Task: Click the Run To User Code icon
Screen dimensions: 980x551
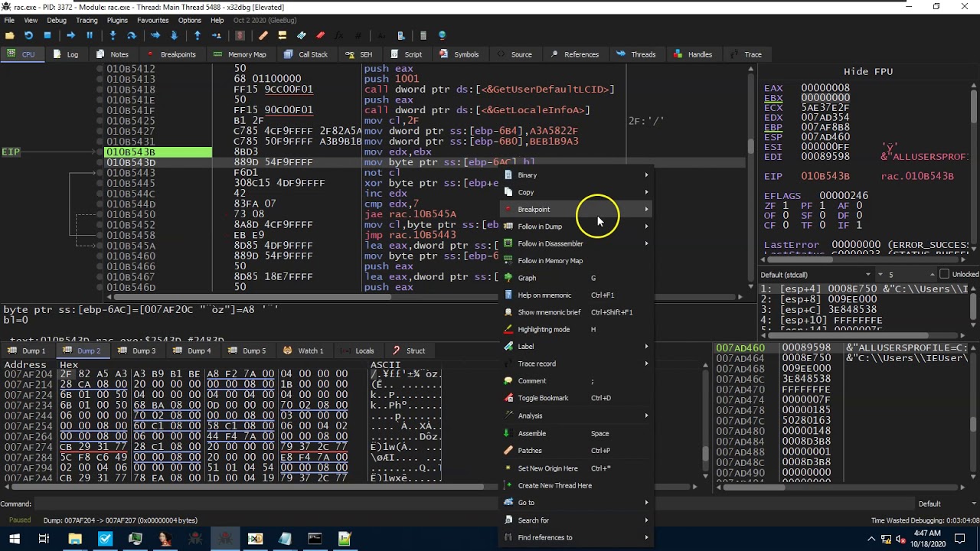Action: pos(217,35)
